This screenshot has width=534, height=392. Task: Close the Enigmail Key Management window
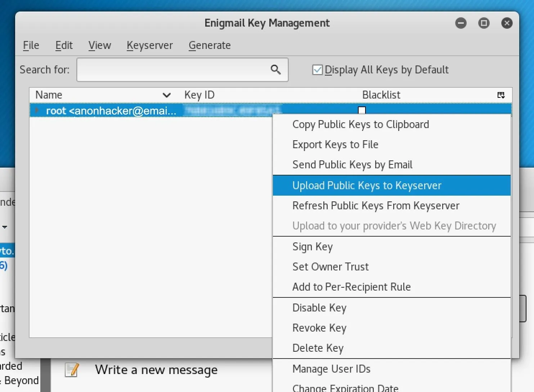(507, 23)
